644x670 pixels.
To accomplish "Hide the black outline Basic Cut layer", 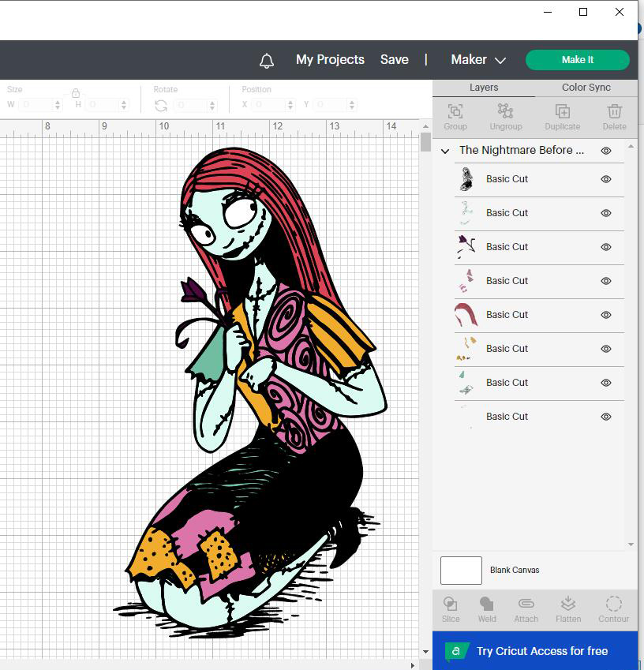I will pos(606,179).
